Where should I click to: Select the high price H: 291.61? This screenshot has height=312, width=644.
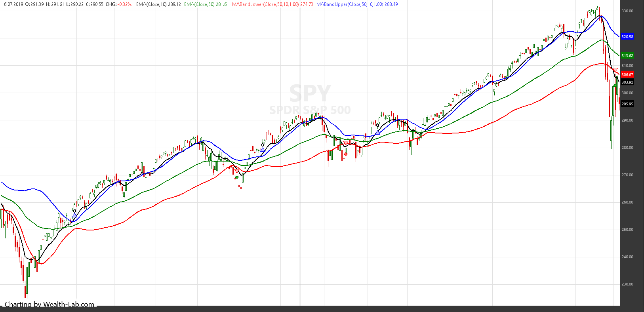55,4
